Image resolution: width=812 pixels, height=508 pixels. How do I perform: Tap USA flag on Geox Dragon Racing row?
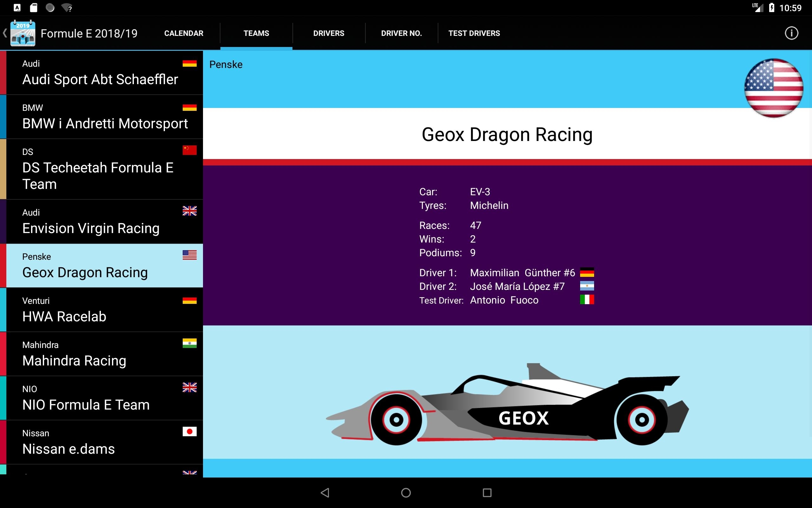190,255
